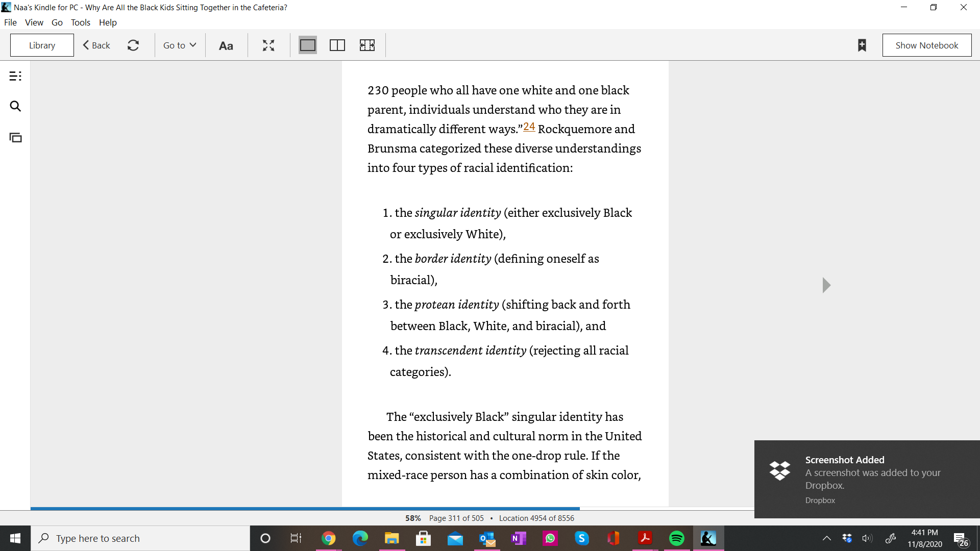Image resolution: width=980 pixels, height=551 pixels.
Task: Click the reading progress bar
Action: [x=392, y=509]
